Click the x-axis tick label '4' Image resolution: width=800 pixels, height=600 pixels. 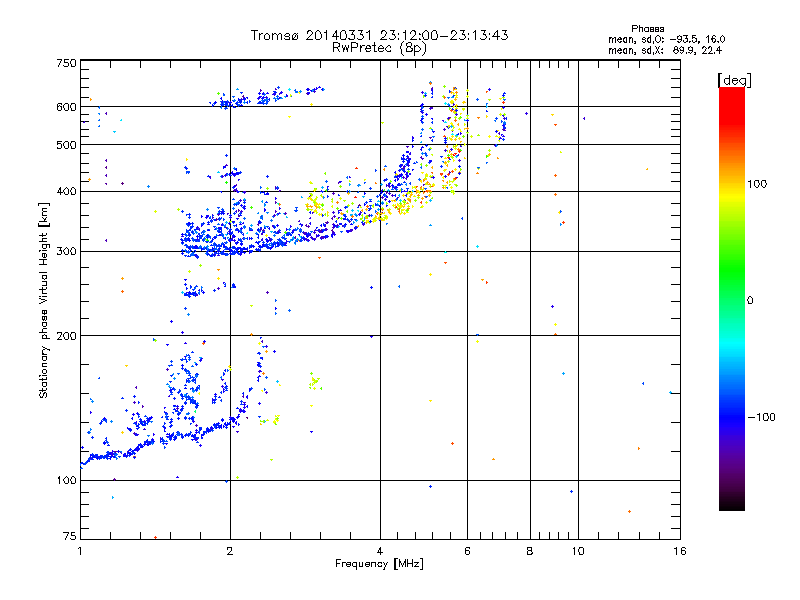[380, 551]
